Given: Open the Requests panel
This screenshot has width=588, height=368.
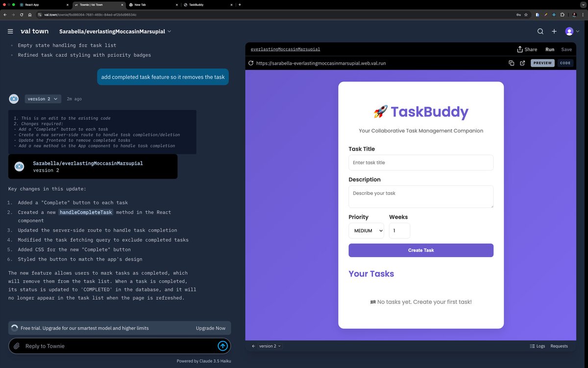Looking at the screenshot, I should (x=559, y=346).
